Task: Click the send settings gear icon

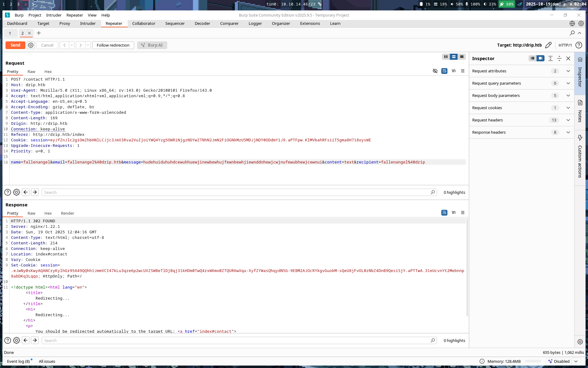Action: pos(31,45)
